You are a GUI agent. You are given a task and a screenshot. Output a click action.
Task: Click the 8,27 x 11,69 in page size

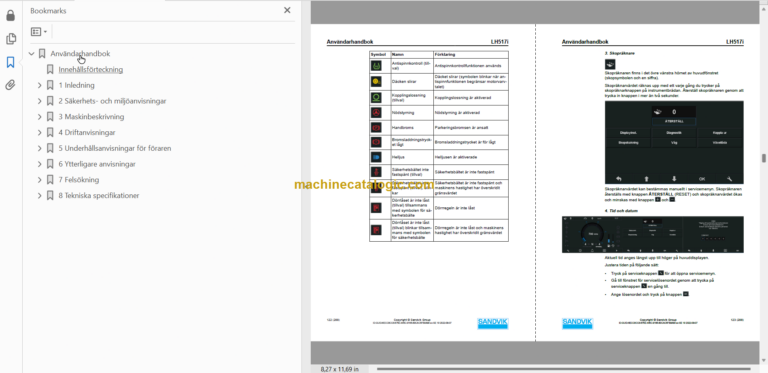(339, 369)
